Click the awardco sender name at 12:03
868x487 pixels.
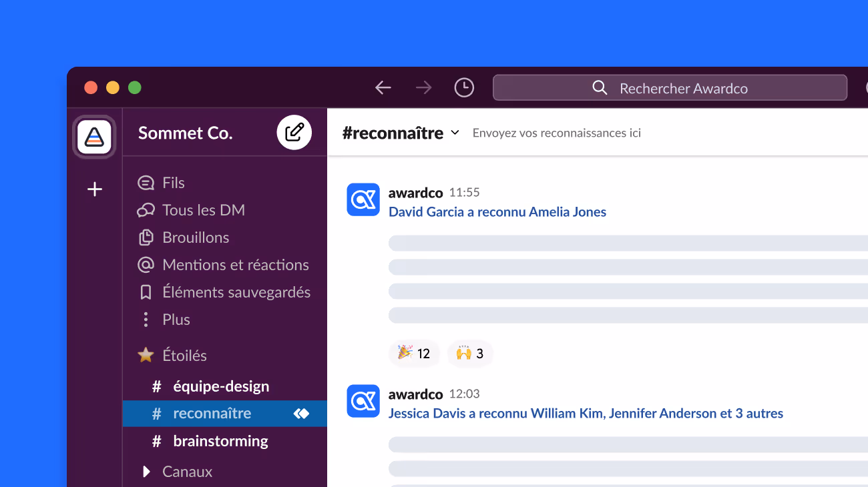click(x=415, y=394)
